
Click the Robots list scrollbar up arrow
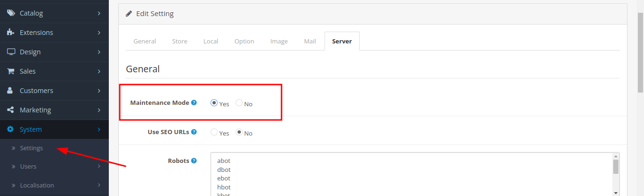point(616,156)
